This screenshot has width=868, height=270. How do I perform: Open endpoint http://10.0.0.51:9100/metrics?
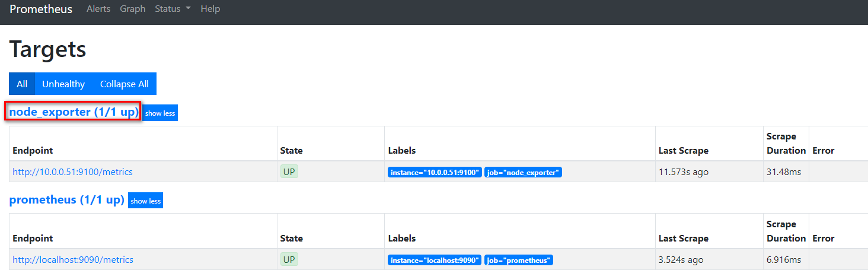click(x=72, y=171)
